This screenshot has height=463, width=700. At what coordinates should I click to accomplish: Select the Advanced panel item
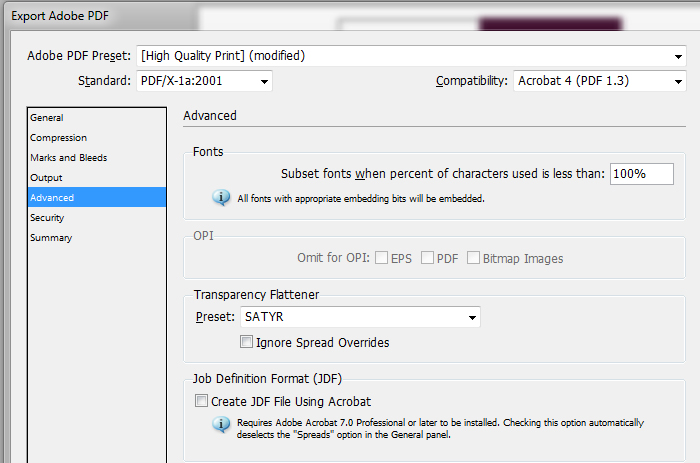96,197
